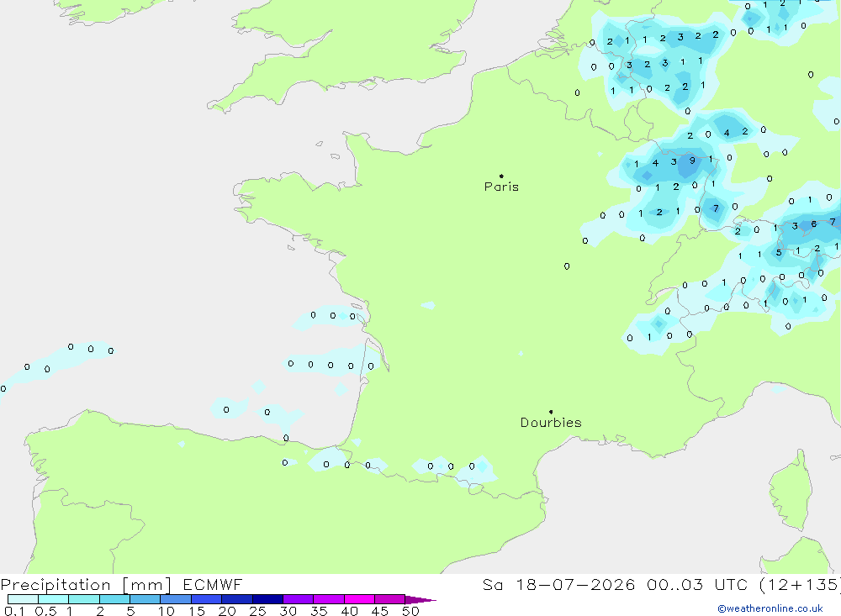Viewport: 841px width, 616px height.
Task: Click the precipitation value '9' east of Paris
Action: [x=692, y=161]
